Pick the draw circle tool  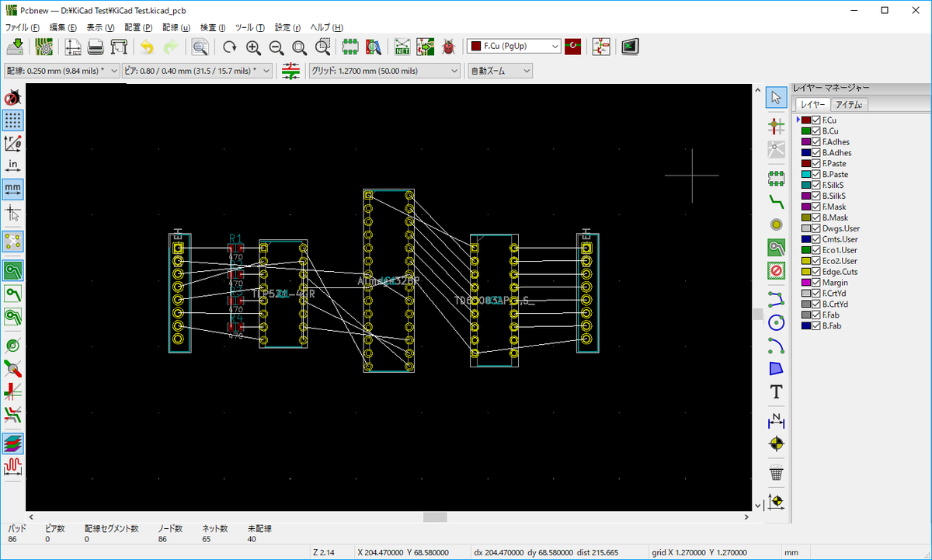776,322
